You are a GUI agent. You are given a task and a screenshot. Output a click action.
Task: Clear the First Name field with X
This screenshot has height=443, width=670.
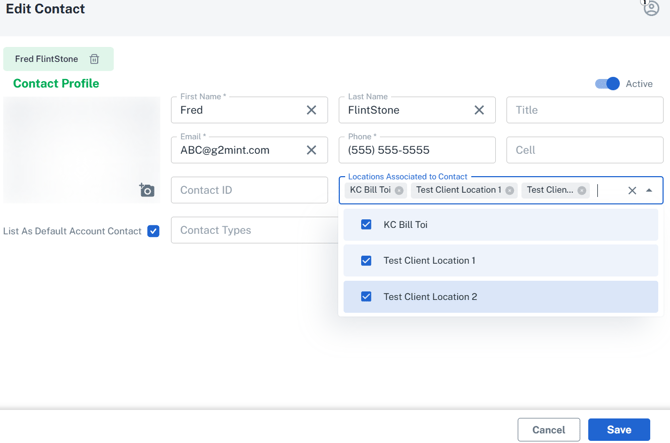(x=311, y=110)
